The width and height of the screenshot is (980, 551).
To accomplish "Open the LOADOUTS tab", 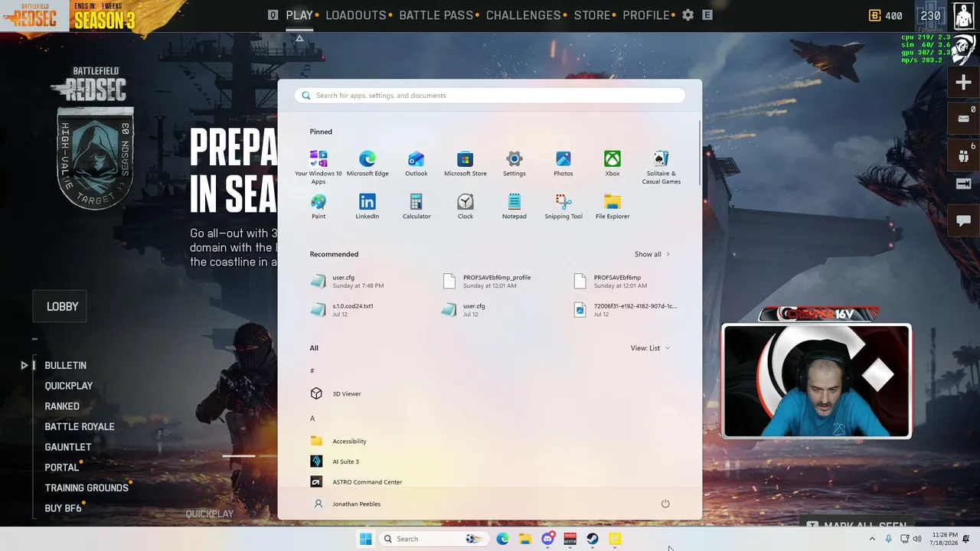I will (356, 15).
